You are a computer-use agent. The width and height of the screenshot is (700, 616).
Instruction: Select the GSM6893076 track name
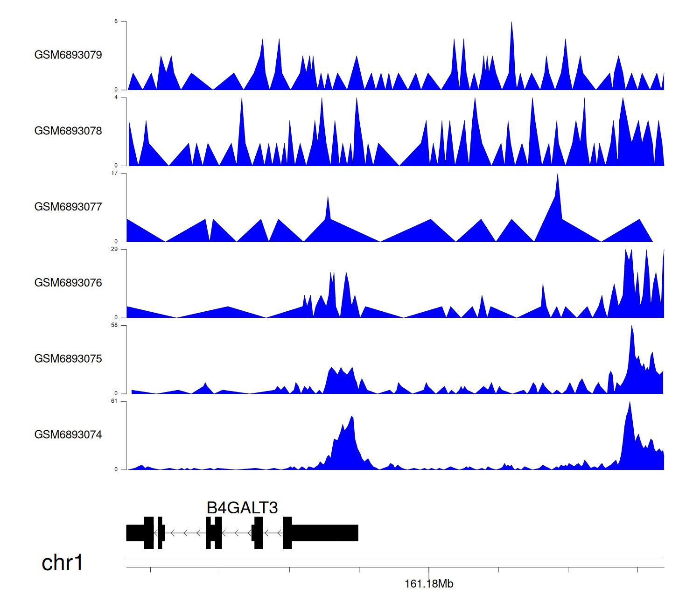pyautogui.click(x=68, y=283)
